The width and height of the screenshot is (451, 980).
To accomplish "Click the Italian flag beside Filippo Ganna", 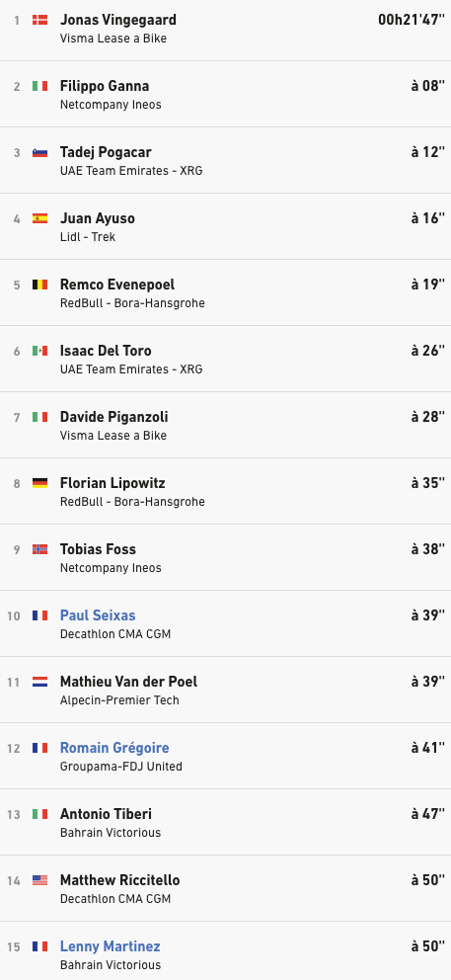I will click(40, 86).
